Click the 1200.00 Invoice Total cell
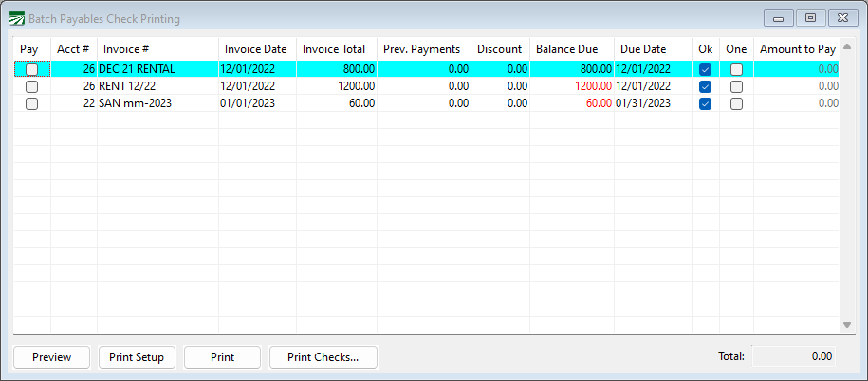Screen dimensions: 868x381 [337, 86]
